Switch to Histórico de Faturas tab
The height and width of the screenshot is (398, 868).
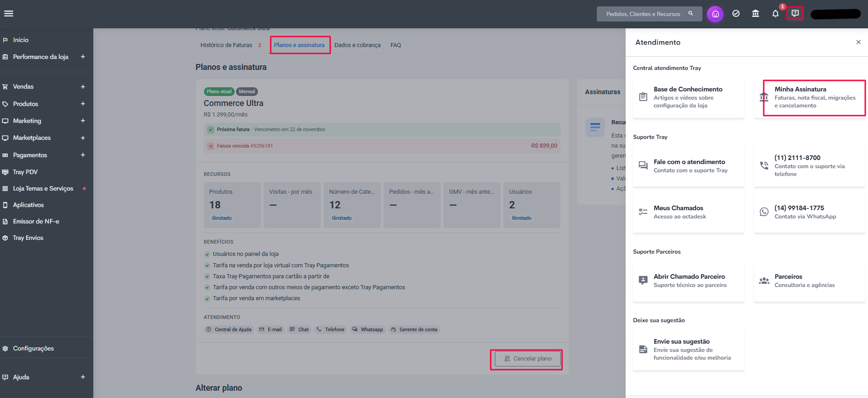point(226,45)
